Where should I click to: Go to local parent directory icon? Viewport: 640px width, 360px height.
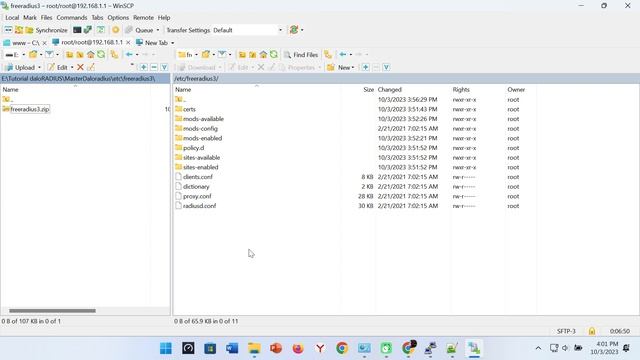[x=70, y=55]
